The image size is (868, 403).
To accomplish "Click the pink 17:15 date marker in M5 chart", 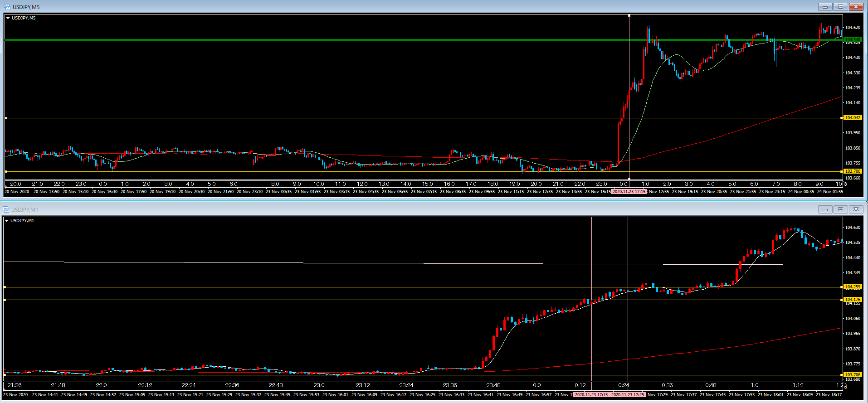I will (x=629, y=192).
